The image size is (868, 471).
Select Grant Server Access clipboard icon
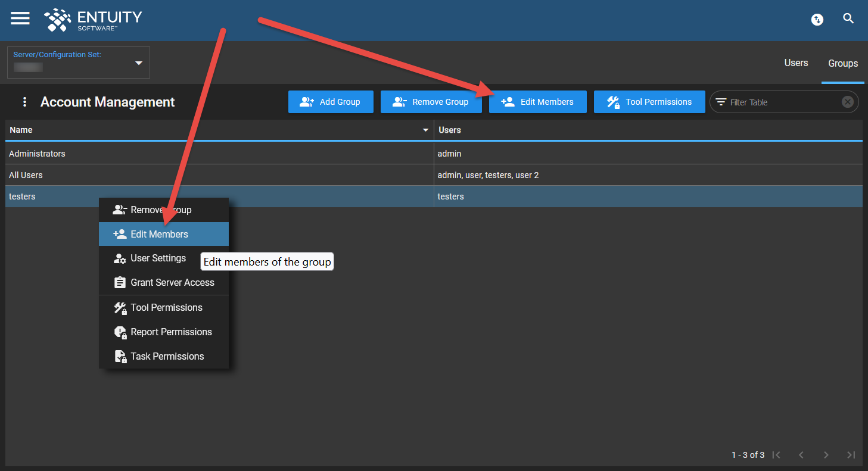pyautogui.click(x=119, y=282)
